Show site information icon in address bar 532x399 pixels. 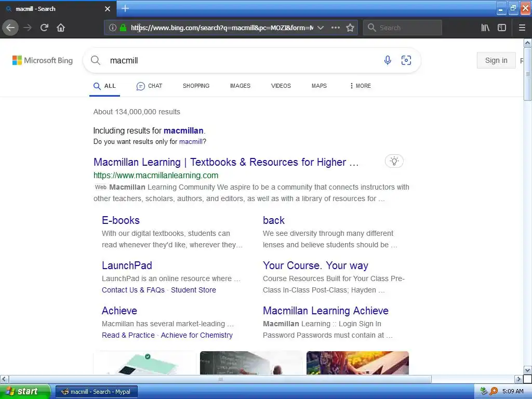coord(113,28)
